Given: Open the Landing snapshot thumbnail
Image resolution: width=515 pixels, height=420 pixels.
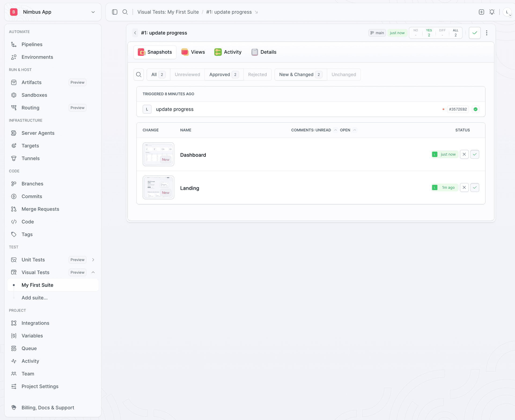Looking at the screenshot, I should pyautogui.click(x=159, y=188).
